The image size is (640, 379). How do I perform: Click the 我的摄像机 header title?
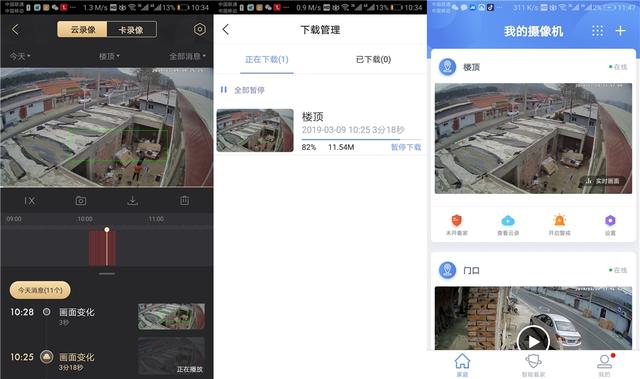533,31
